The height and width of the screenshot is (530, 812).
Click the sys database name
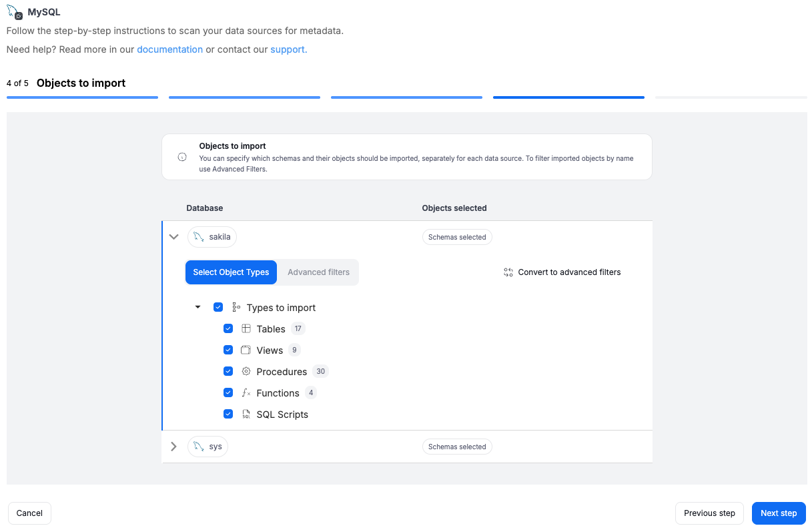click(x=216, y=447)
